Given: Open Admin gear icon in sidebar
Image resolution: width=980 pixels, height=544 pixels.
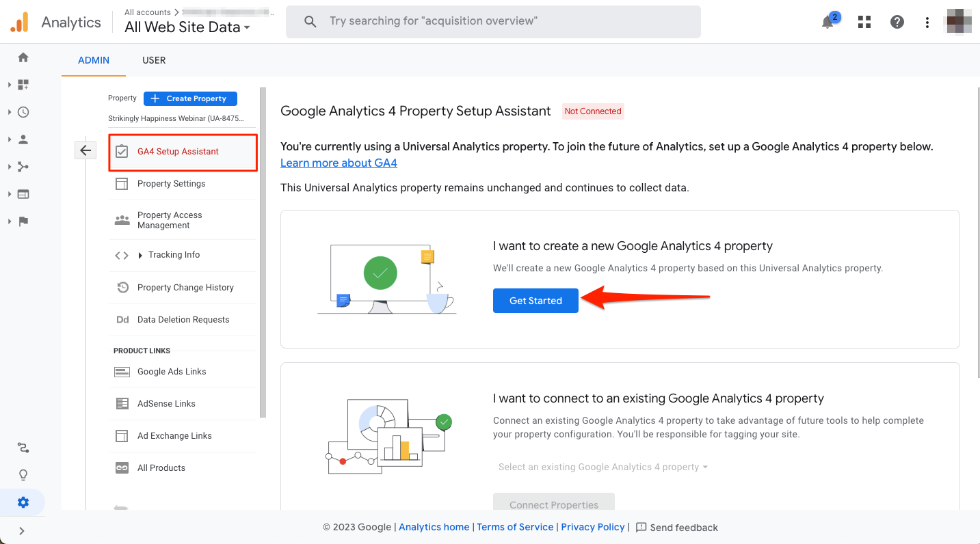Looking at the screenshot, I should (23, 502).
